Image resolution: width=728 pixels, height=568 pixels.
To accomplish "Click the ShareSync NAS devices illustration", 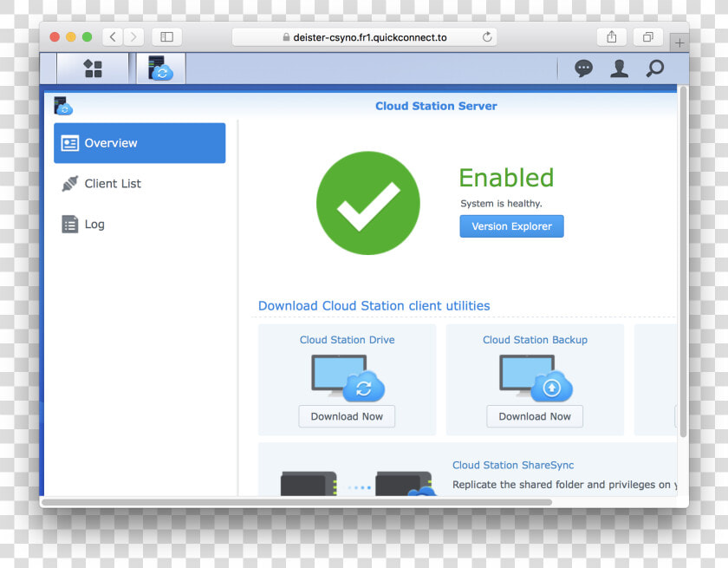I will pyautogui.click(x=359, y=484).
